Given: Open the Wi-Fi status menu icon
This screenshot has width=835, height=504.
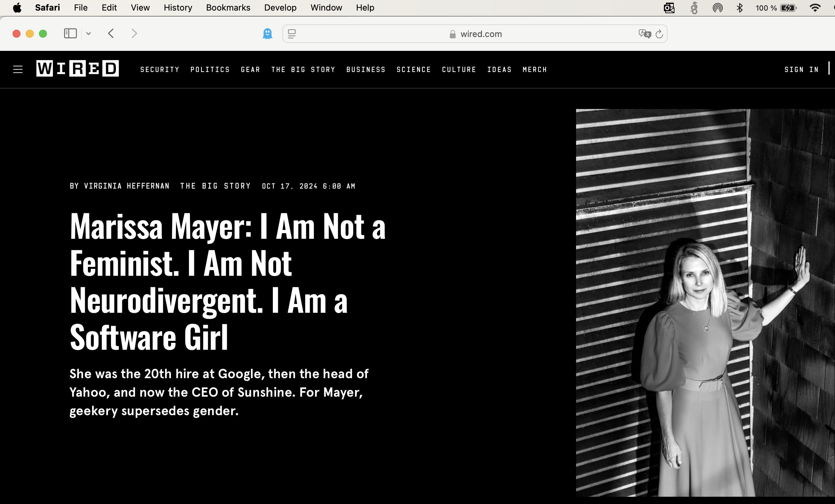Looking at the screenshot, I should coord(814,8).
